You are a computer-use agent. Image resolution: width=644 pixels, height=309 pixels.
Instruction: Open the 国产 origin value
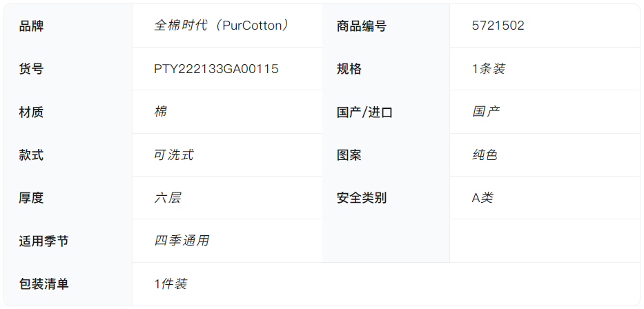tap(486, 112)
